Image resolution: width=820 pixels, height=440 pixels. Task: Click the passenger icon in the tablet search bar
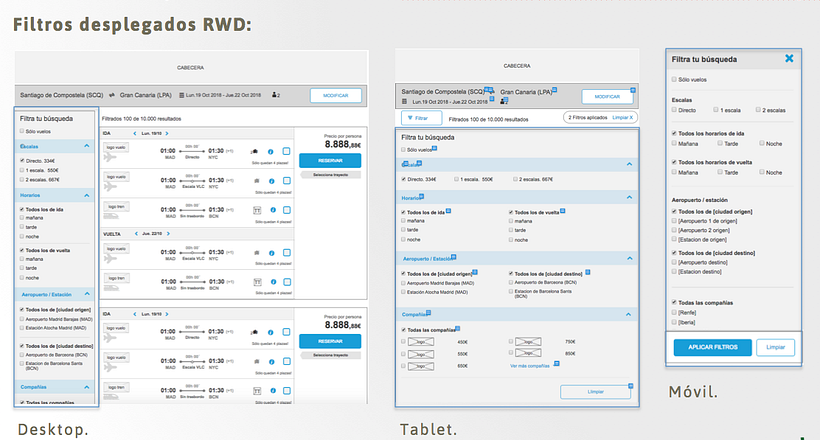coord(504,101)
